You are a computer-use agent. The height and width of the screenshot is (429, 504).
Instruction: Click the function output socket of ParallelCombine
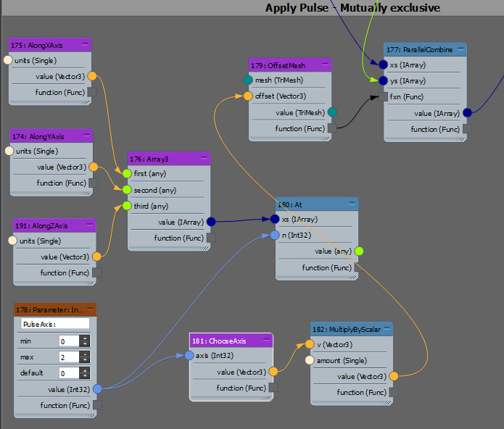click(467, 128)
